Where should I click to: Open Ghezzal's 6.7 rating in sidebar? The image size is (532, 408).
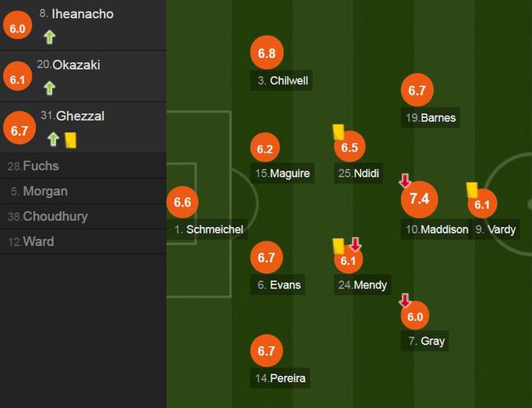coord(20,128)
